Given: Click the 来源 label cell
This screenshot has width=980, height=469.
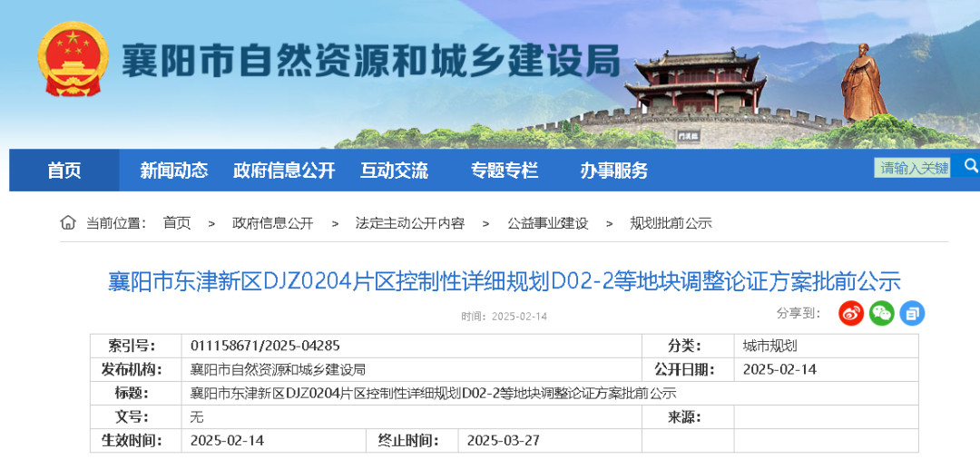Looking at the screenshot, I should [688, 416].
